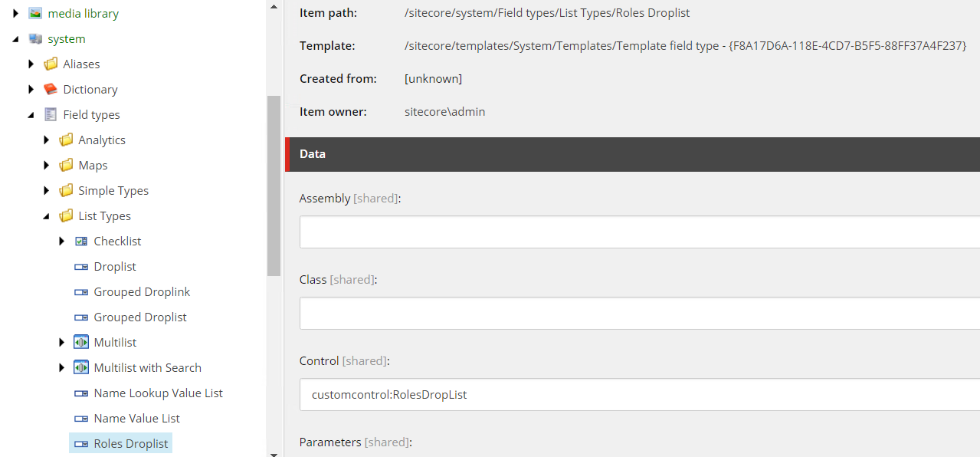The height and width of the screenshot is (457, 980).
Task: Expand the Analytics folder node
Action: tap(47, 140)
